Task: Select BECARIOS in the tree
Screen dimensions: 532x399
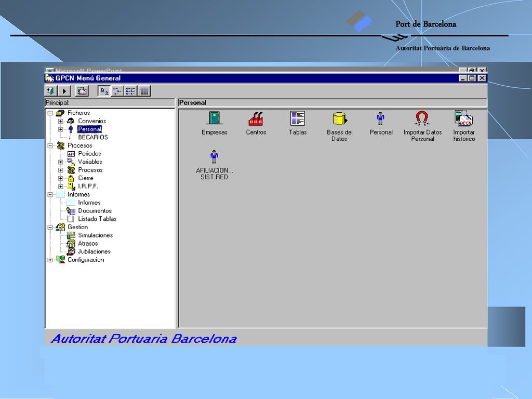Action: tap(92, 137)
